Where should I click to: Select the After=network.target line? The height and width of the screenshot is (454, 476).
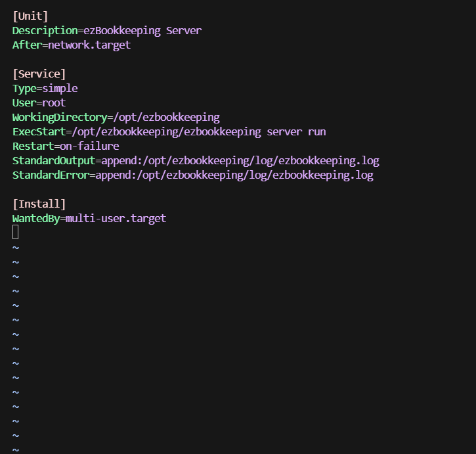[72, 45]
